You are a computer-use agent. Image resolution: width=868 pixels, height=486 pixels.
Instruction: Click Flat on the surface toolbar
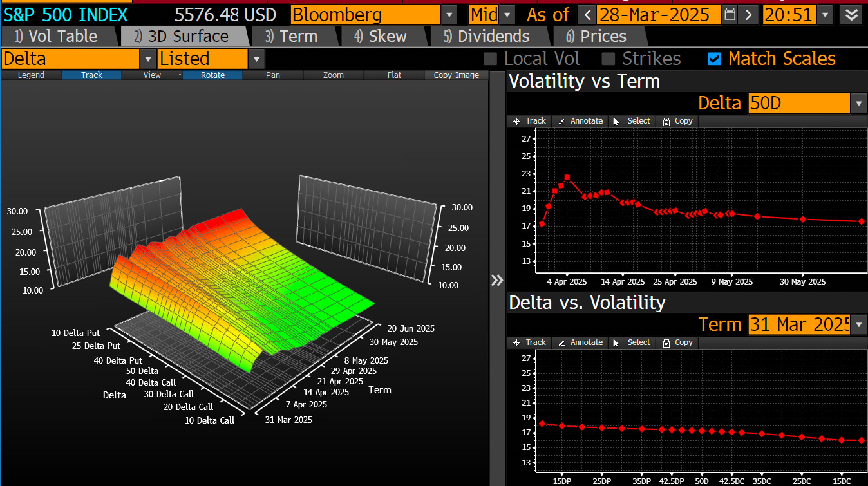(x=394, y=75)
